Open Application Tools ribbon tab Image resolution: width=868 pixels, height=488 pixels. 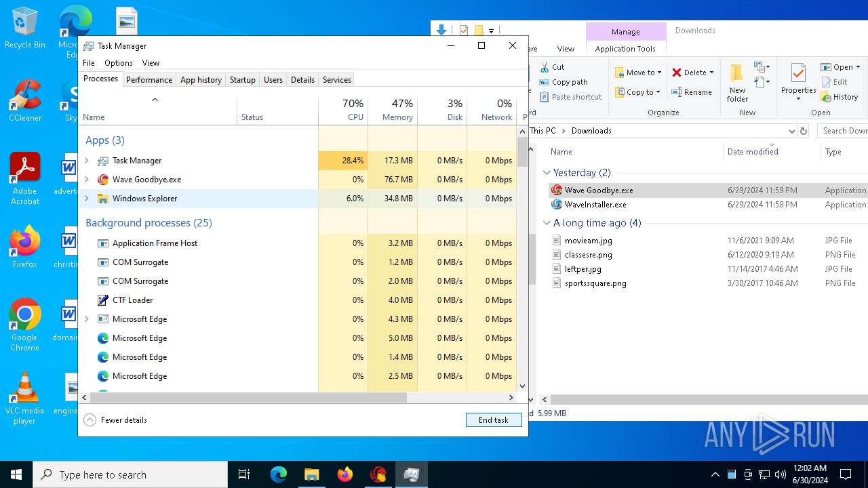tap(625, 49)
